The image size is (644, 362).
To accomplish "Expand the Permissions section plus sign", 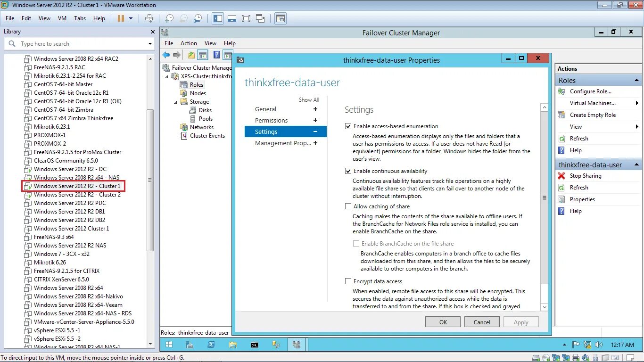I will click(x=315, y=120).
